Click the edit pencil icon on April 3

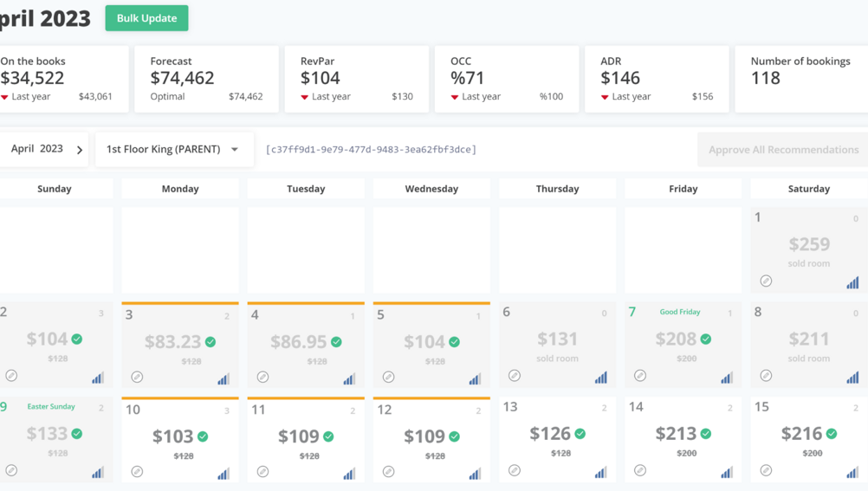click(x=137, y=377)
